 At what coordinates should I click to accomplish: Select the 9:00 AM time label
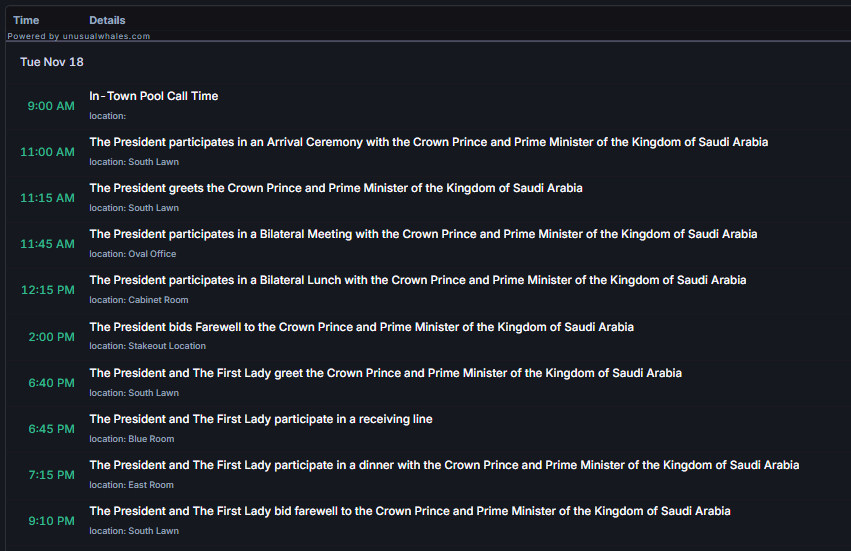click(51, 106)
